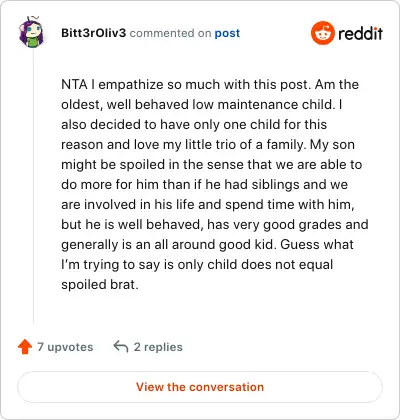
Task: Click the Reddit Snoo logo icon
Action: click(x=322, y=33)
